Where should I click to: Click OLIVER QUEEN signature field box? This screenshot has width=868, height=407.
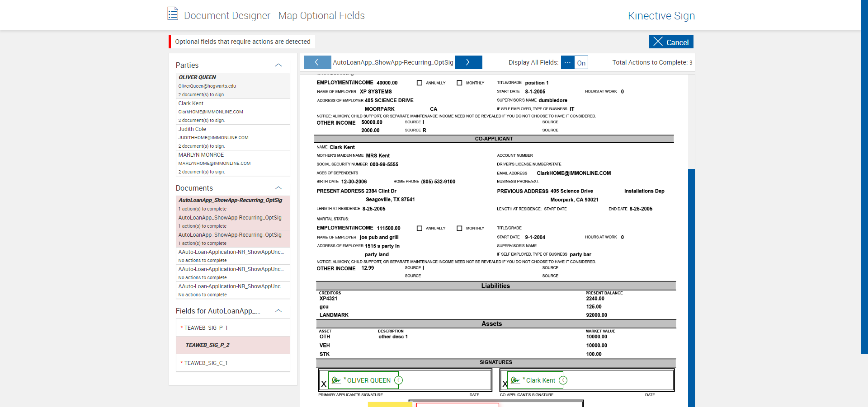[363, 380]
